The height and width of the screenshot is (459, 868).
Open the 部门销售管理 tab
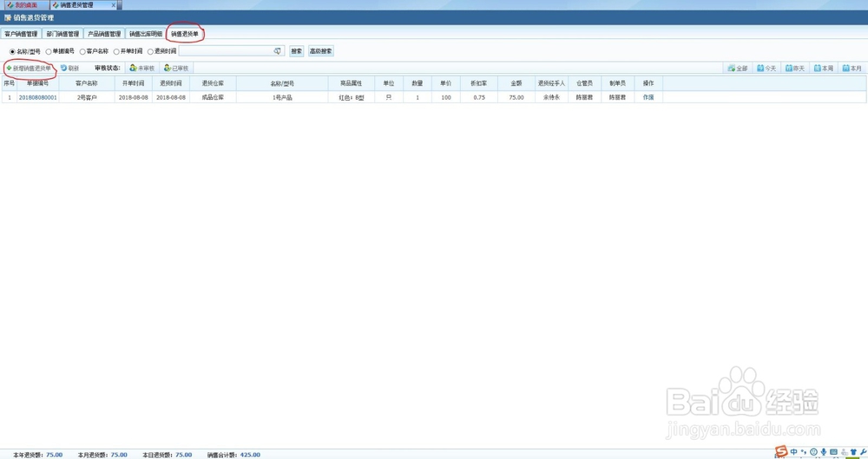(62, 34)
